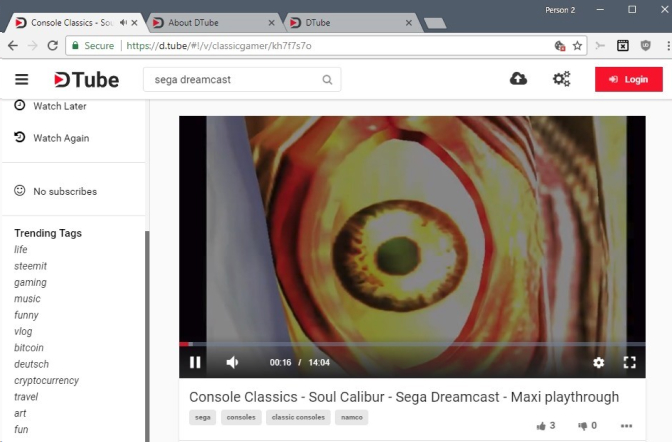
Task: Enter video fullscreen mode
Action: pyautogui.click(x=629, y=362)
